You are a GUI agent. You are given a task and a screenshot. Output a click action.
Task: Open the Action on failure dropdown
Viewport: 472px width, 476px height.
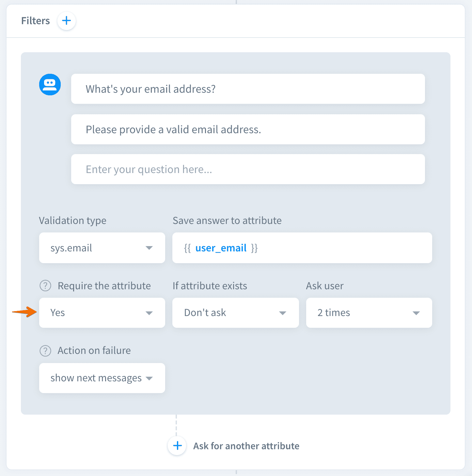[x=102, y=378]
